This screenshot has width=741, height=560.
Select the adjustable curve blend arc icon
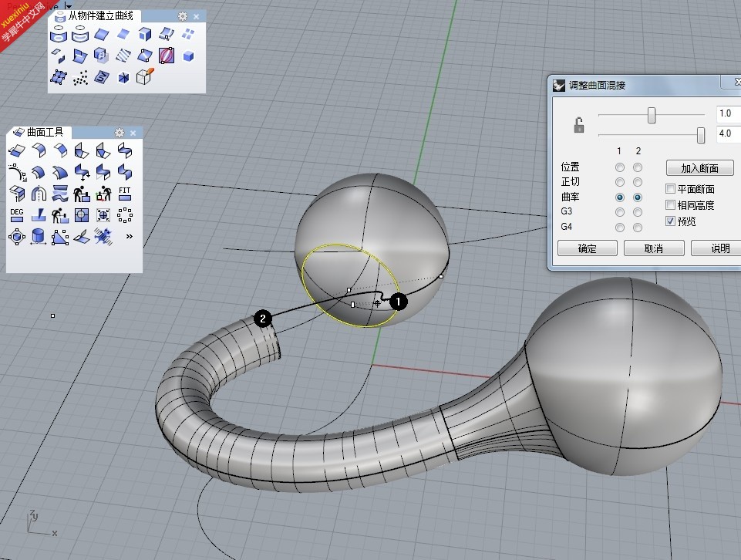(18, 173)
